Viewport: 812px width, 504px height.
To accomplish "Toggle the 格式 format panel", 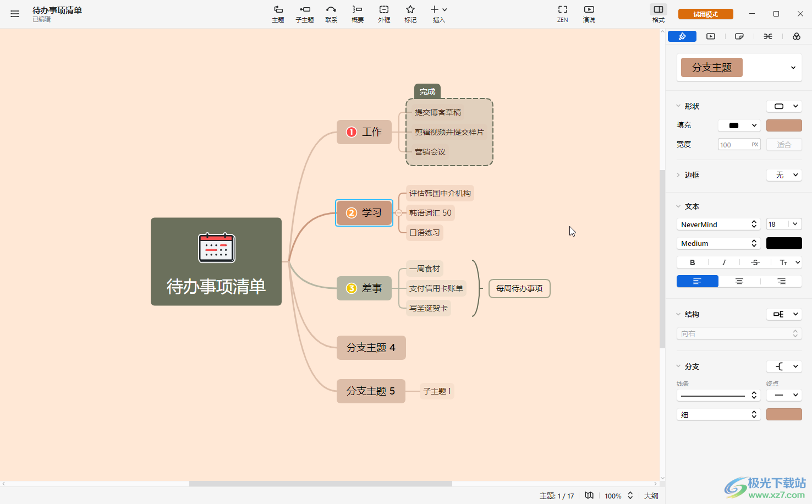I will (659, 14).
